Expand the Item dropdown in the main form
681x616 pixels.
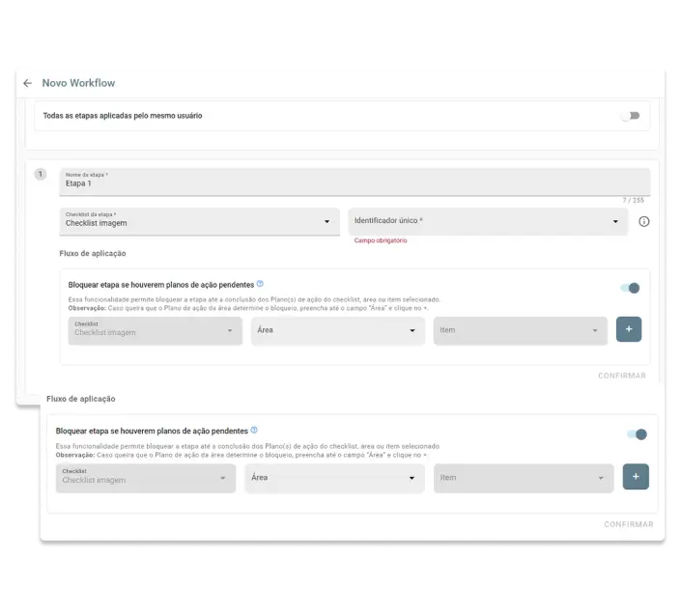[x=521, y=330]
